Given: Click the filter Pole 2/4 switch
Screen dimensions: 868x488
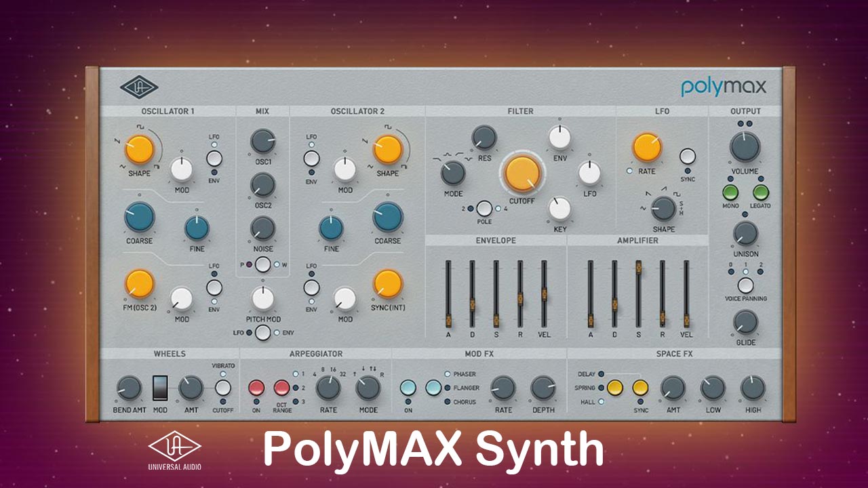Looking at the screenshot, I should click(x=484, y=209).
